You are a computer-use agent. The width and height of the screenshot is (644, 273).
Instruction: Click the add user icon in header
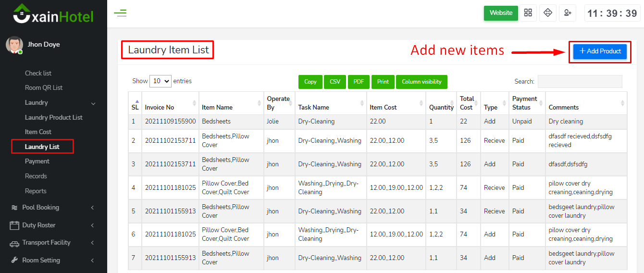568,13
